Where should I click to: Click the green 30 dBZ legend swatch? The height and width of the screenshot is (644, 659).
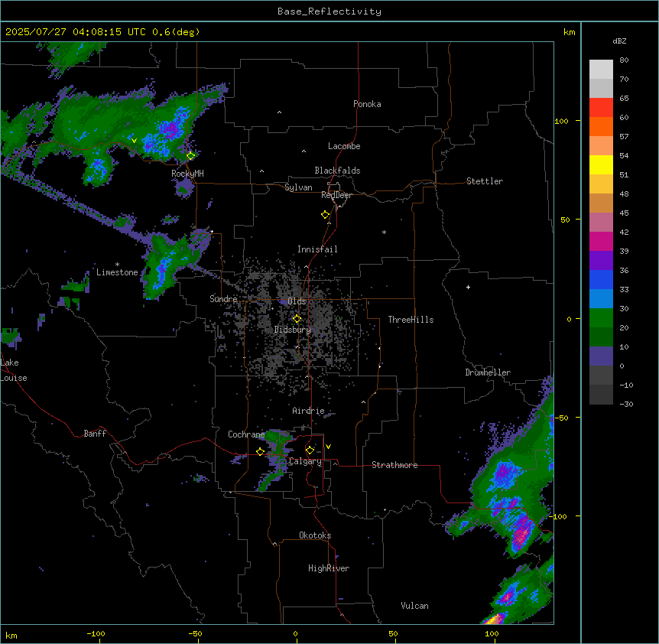601,318
